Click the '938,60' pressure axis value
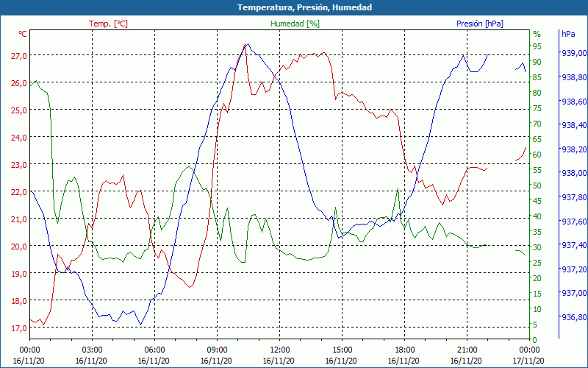Screen dimensions: 588x368 (573, 102)
